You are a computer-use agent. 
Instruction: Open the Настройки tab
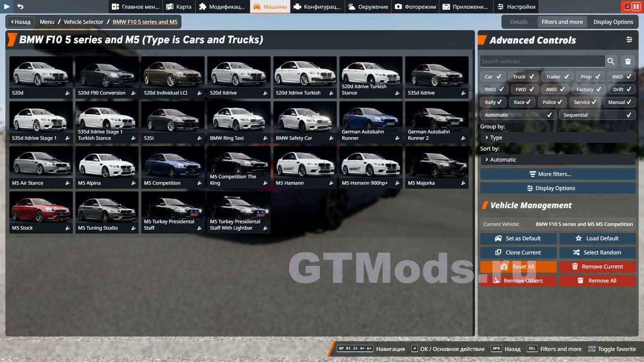tap(516, 7)
